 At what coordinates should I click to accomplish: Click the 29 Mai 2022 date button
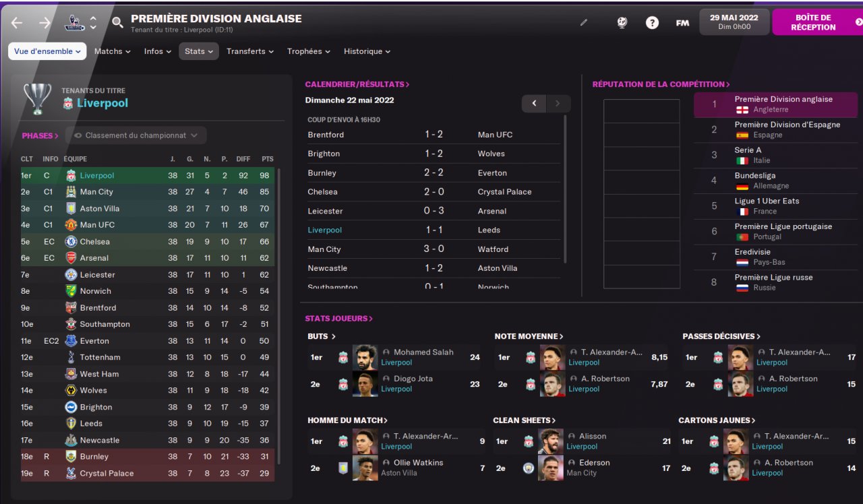pos(734,22)
